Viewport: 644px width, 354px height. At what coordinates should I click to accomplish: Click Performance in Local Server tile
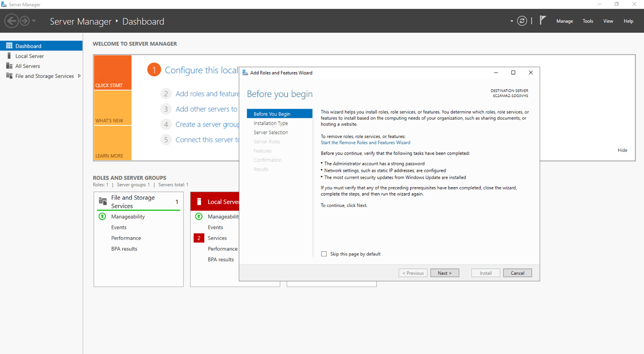[223, 249]
